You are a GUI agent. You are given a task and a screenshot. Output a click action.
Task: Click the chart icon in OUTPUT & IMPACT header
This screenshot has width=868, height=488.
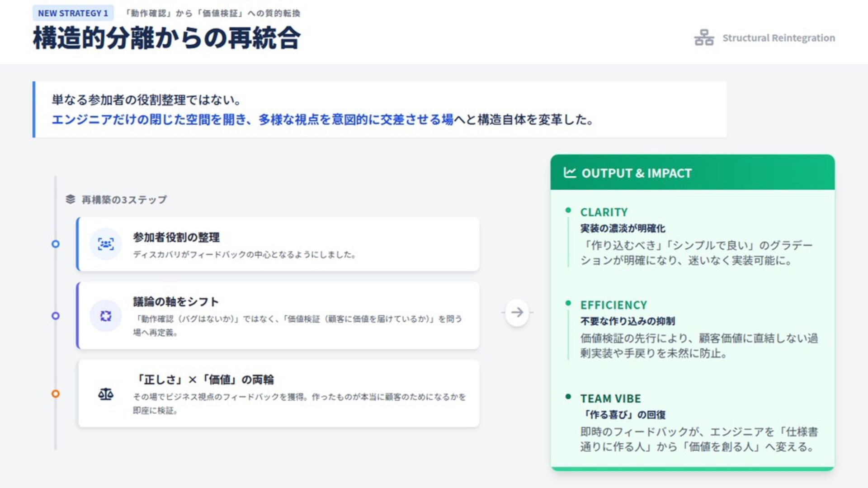coord(570,173)
